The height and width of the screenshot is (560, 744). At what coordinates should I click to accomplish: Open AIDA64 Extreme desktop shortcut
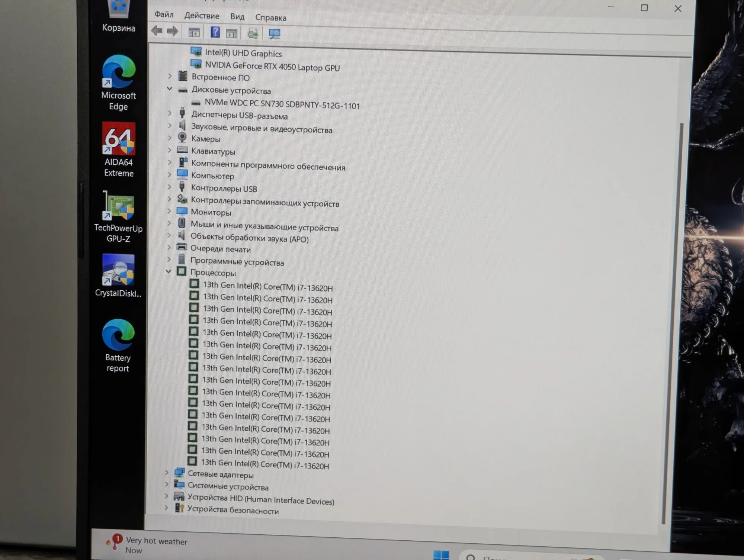click(x=119, y=149)
